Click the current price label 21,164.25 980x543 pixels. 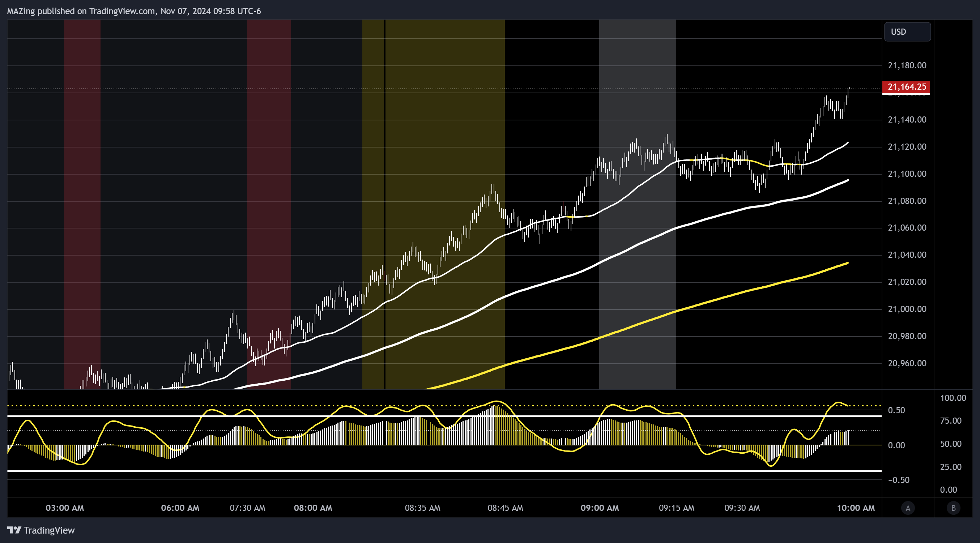(906, 87)
